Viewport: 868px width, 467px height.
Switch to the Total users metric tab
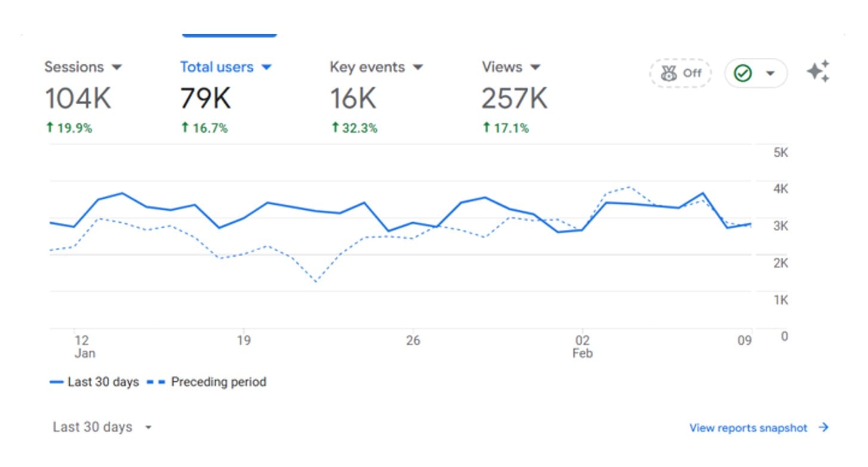[217, 67]
